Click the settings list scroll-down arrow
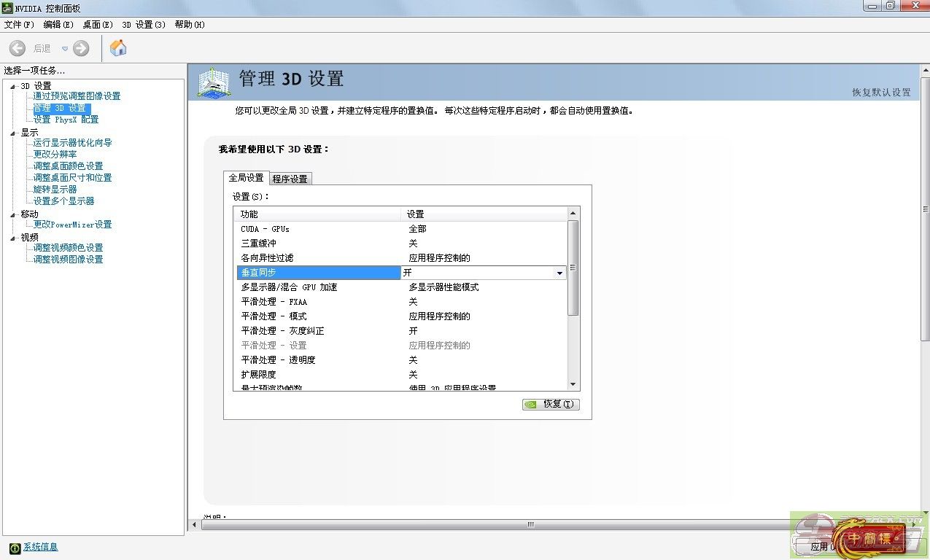This screenshot has height=560, width=930. coord(573,384)
